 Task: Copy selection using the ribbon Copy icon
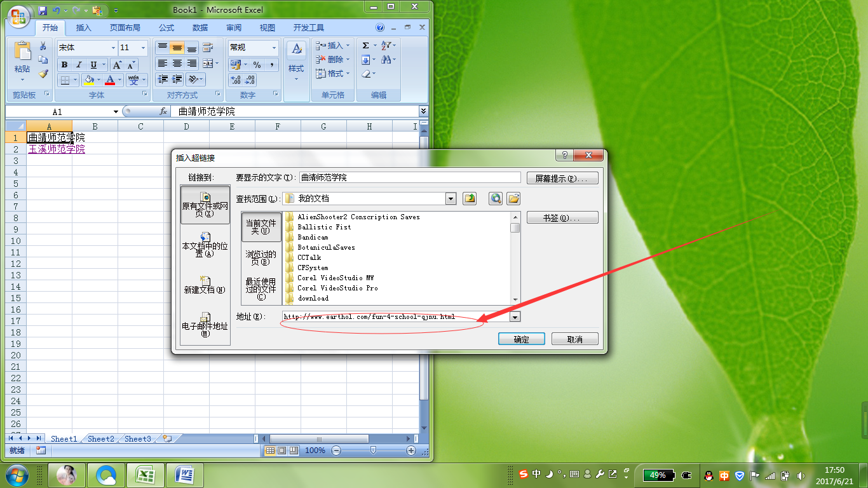tap(43, 60)
